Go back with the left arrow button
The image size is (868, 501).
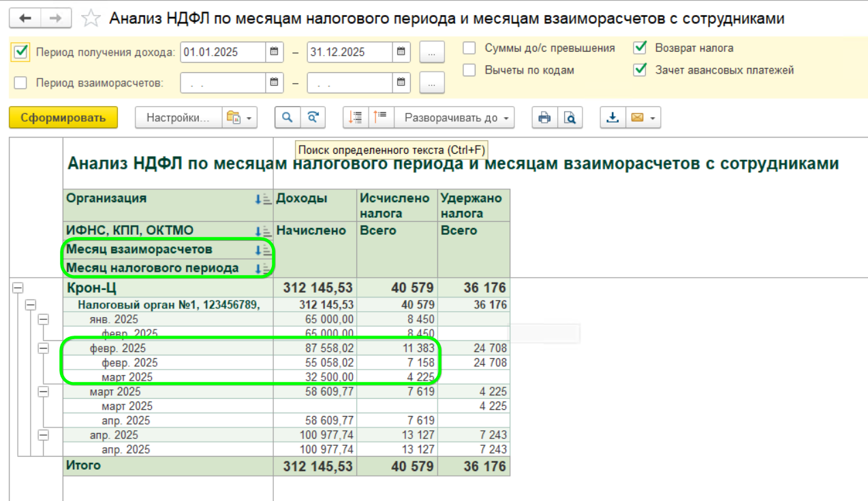26,18
